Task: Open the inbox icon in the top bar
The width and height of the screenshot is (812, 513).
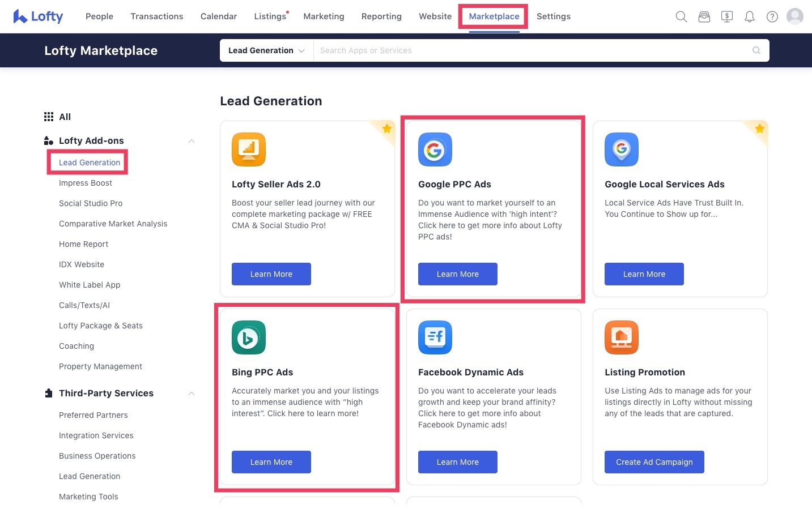Action: pos(704,16)
